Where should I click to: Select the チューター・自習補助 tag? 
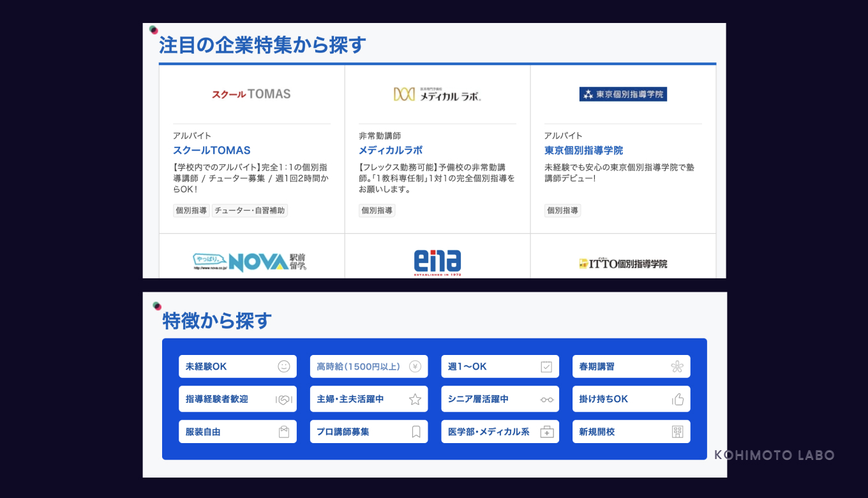pyautogui.click(x=250, y=210)
